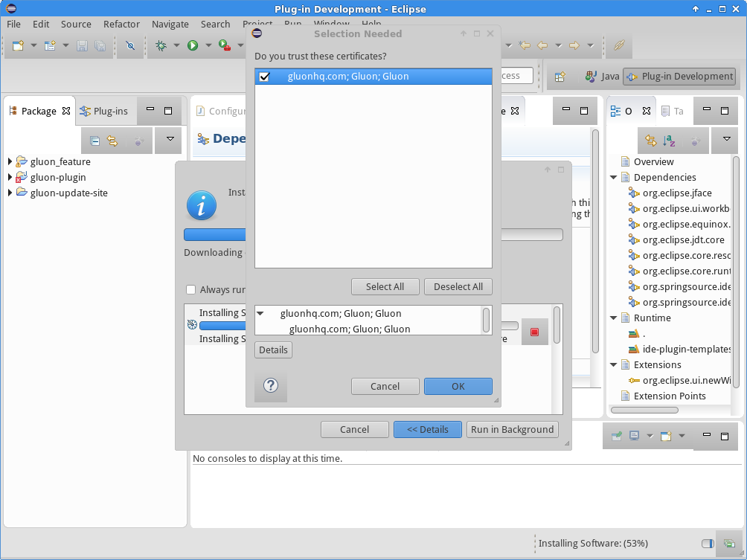Click the << Details button in progress dialog

click(x=427, y=430)
